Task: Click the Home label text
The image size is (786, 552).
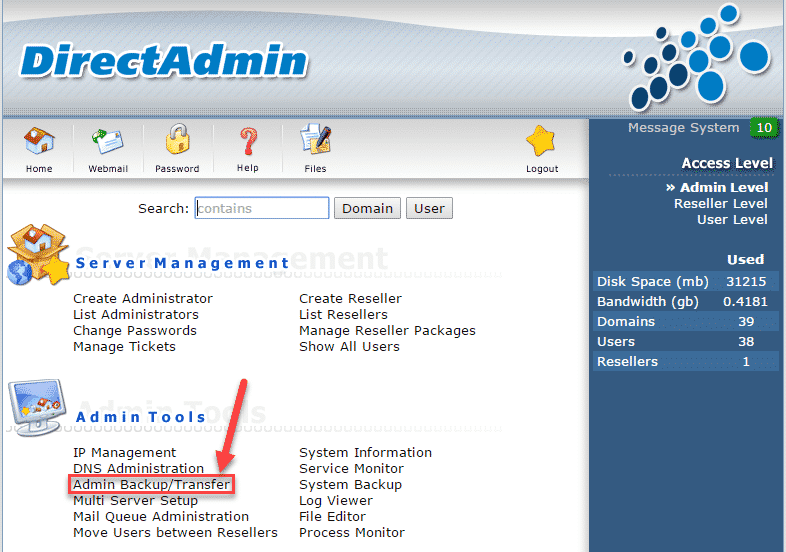Action: pyautogui.click(x=39, y=169)
